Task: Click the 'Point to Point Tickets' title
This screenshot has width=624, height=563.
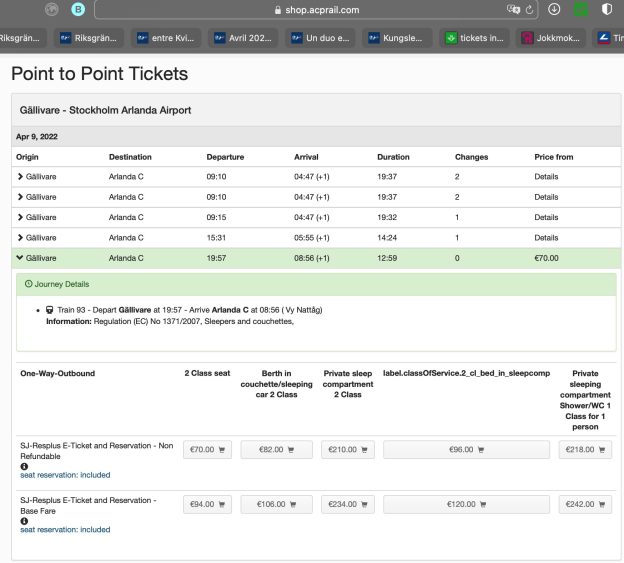Action: pos(99,74)
